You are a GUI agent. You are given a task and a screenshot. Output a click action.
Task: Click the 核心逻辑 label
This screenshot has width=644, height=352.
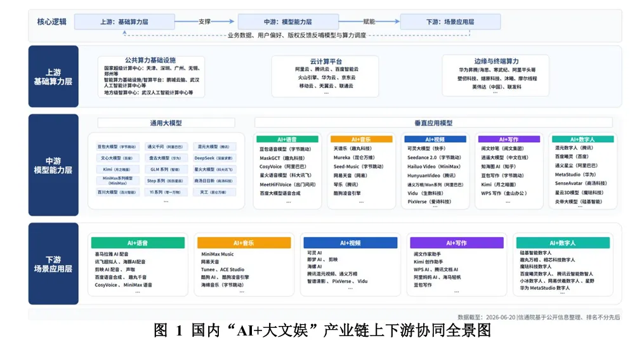point(52,22)
